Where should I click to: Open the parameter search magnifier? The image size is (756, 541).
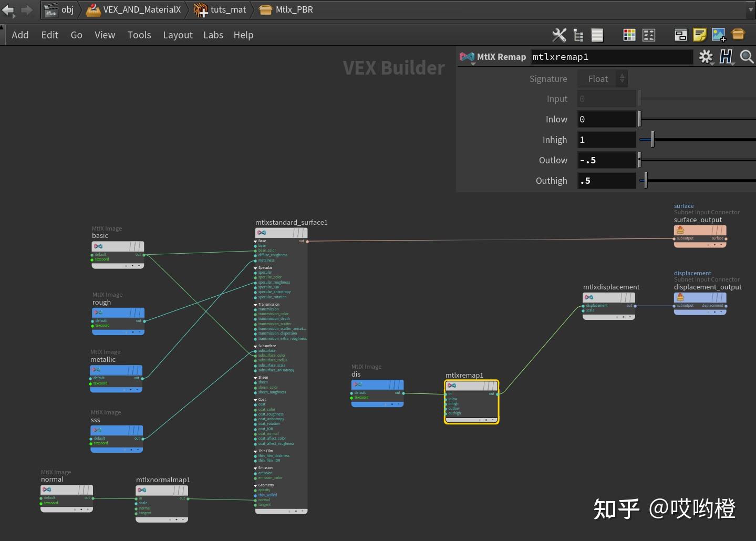(747, 57)
